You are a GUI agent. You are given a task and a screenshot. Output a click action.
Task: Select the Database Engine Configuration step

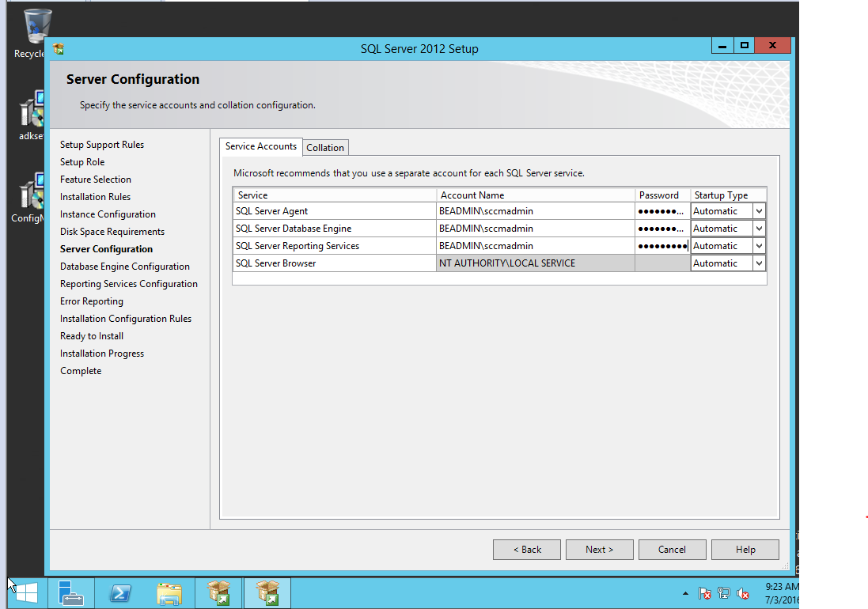coord(125,267)
